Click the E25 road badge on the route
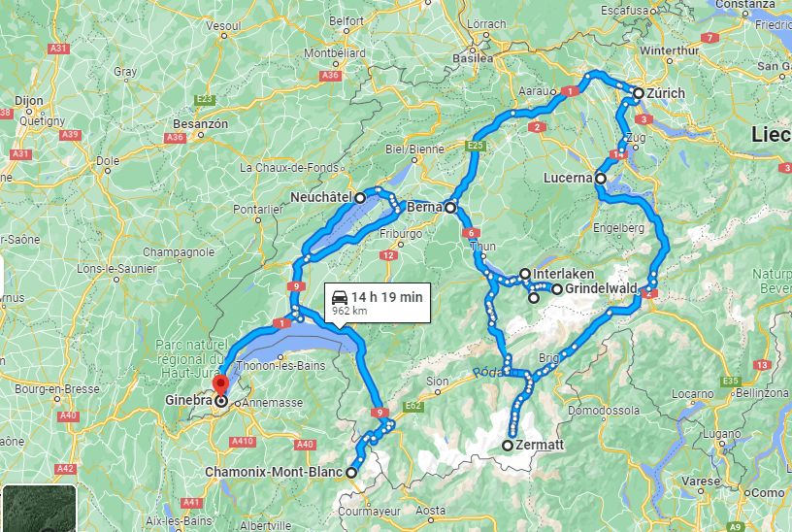792x532 pixels. click(x=476, y=146)
